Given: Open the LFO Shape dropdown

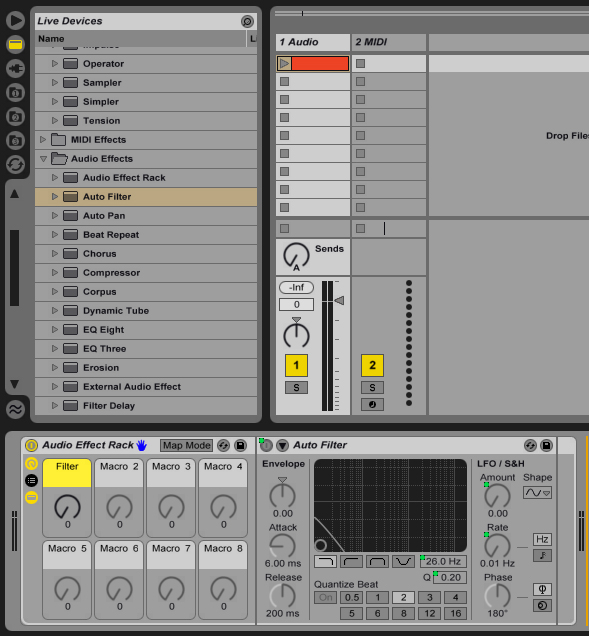Looking at the screenshot, I should [537, 493].
